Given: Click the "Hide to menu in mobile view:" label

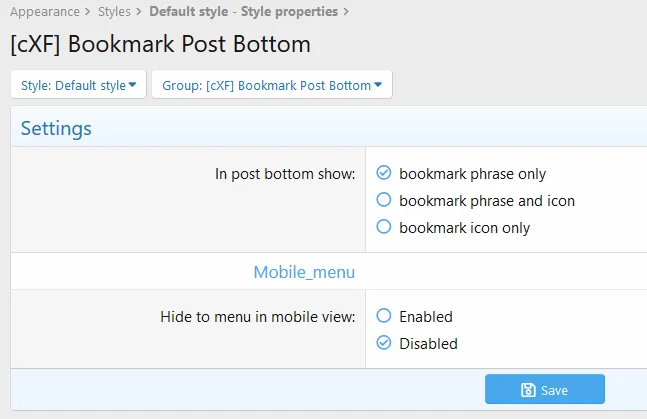Looking at the screenshot, I should point(257,317).
